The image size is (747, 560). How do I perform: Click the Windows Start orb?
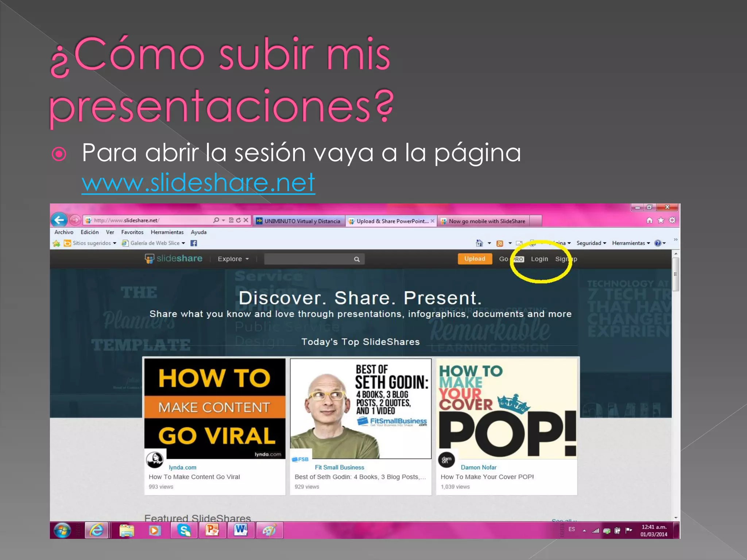pos(62,530)
